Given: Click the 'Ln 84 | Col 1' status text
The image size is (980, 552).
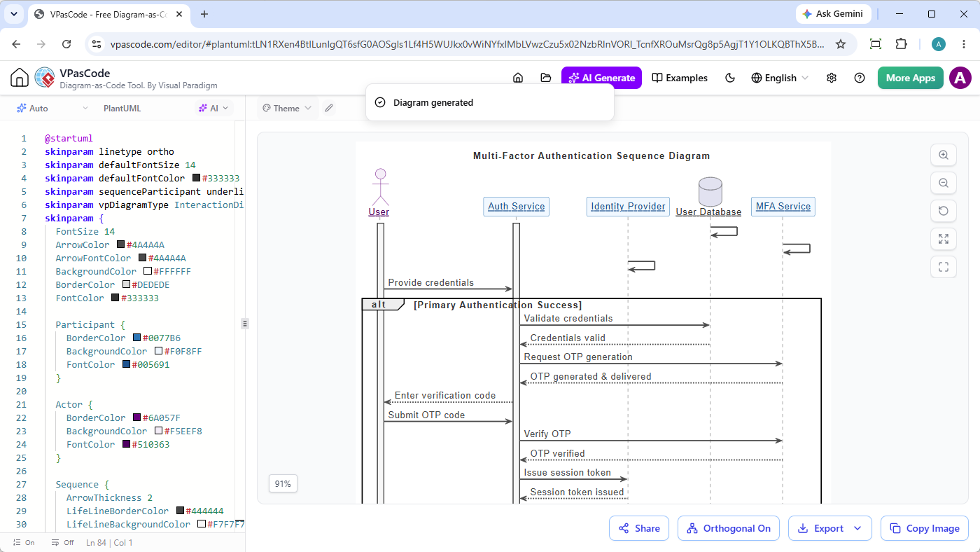Looking at the screenshot, I should [109, 542].
